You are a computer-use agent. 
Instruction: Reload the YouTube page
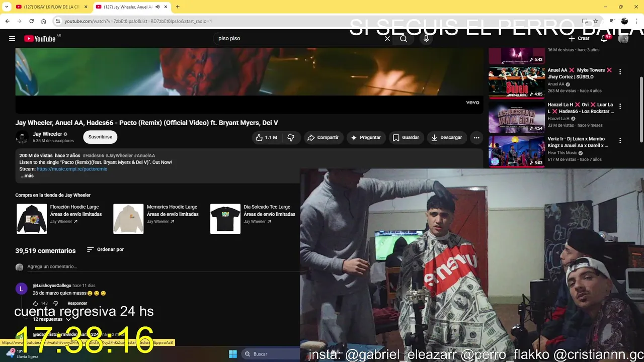[31, 21]
